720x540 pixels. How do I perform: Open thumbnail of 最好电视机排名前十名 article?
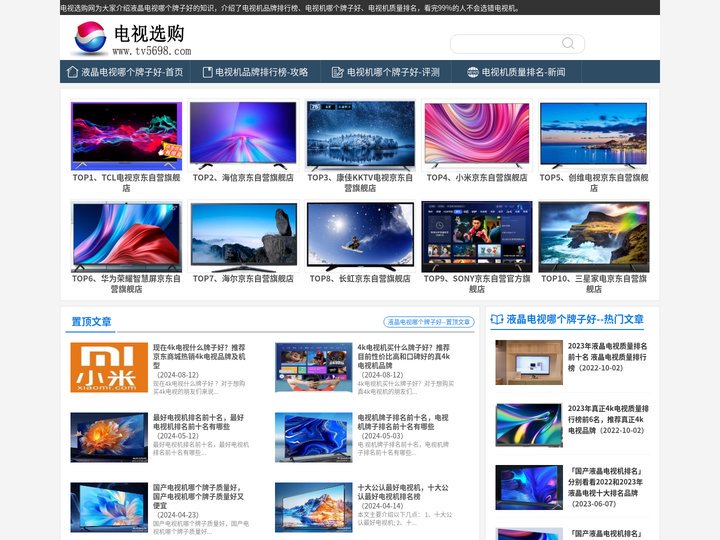coord(109,437)
